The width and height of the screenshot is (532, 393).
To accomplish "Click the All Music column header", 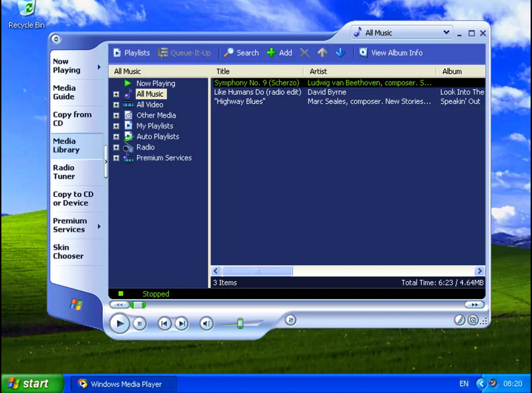I will click(158, 71).
